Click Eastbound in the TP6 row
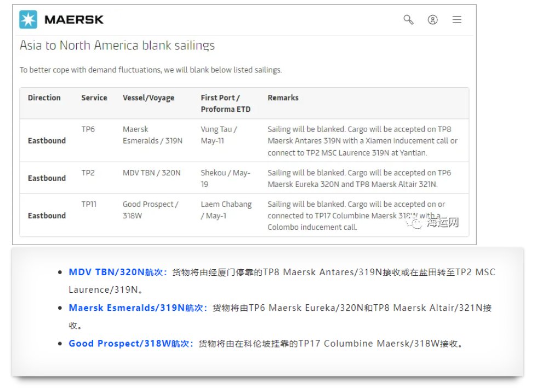Viewport: 548px width, 392px height. click(x=47, y=140)
